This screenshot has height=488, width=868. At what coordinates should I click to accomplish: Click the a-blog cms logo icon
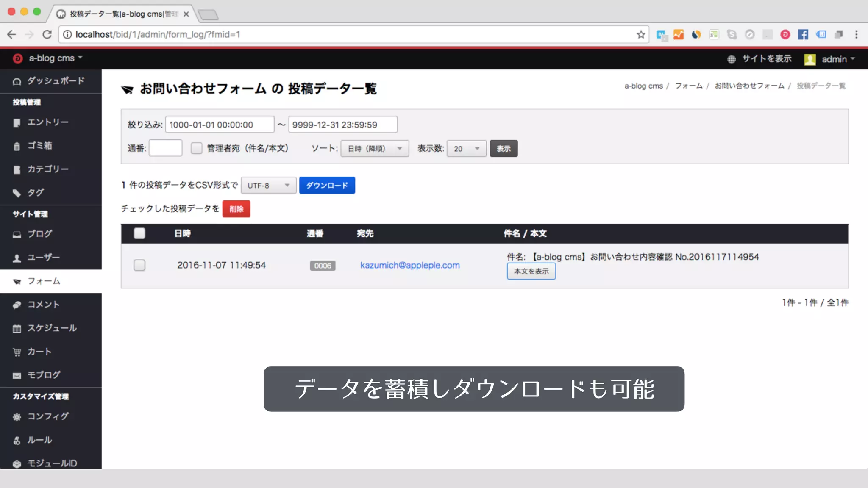coord(17,58)
